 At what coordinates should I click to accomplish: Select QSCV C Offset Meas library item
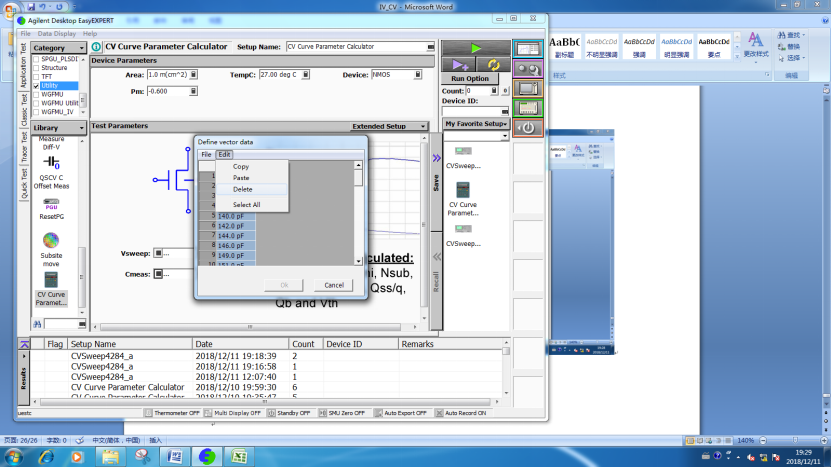click(51, 172)
